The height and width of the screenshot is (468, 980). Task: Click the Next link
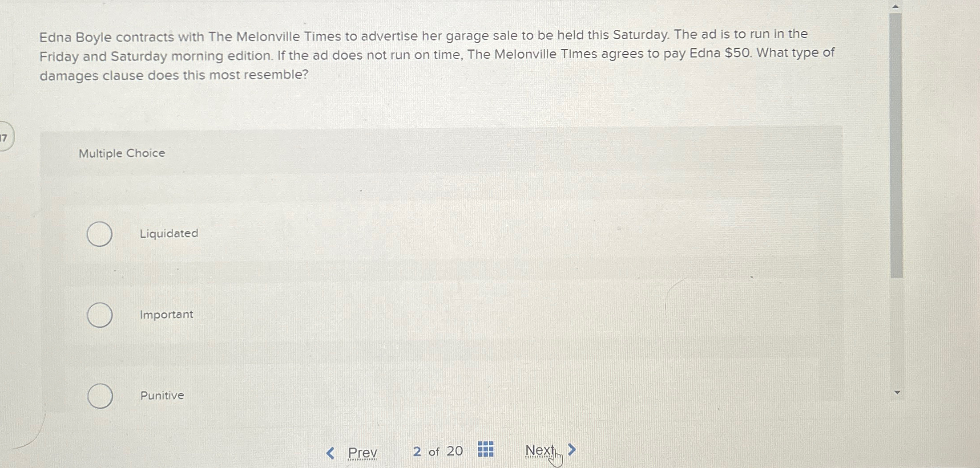tap(540, 450)
